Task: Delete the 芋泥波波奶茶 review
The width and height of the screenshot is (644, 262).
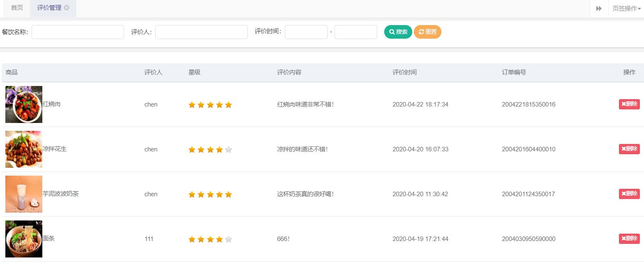Action: (629, 194)
